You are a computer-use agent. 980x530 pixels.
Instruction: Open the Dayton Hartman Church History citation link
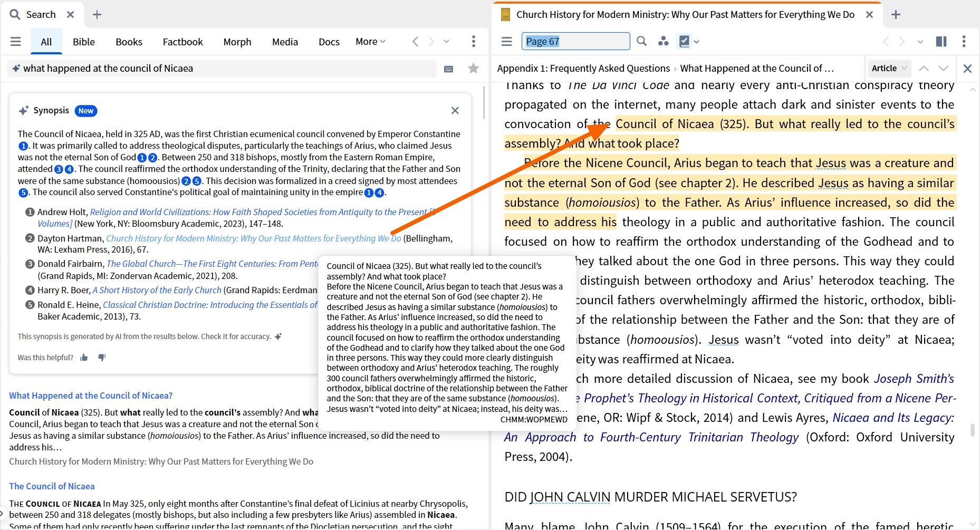[254, 238]
